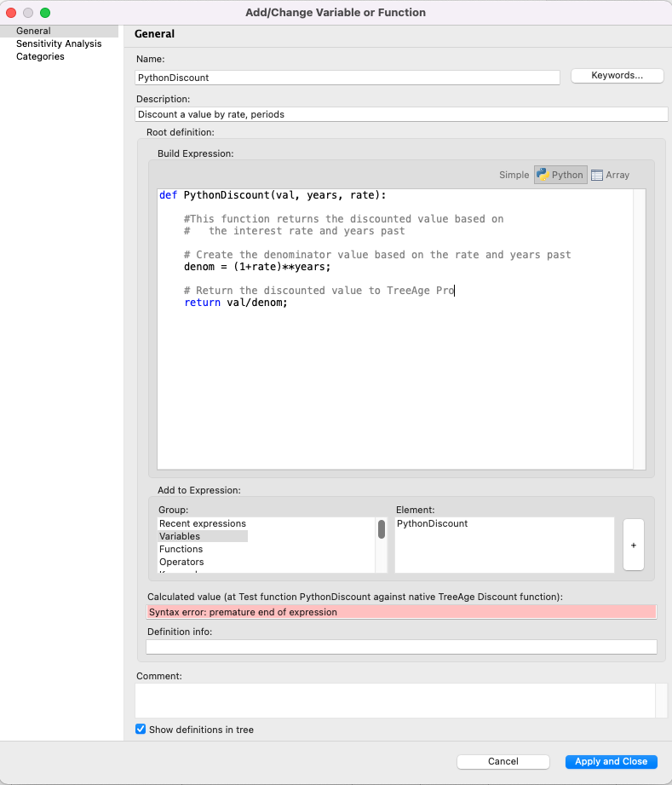Click Apply and Close
The image size is (672, 785).
(x=611, y=761)
